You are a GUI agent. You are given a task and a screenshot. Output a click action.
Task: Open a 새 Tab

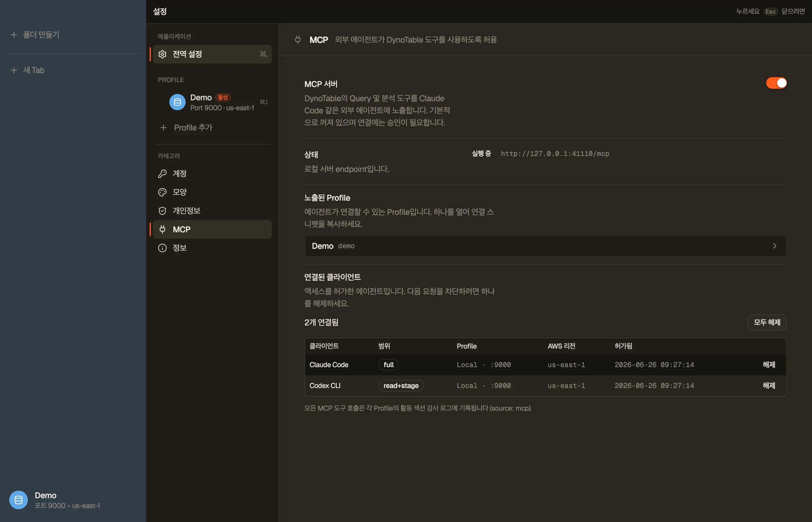tap(34, 70)
